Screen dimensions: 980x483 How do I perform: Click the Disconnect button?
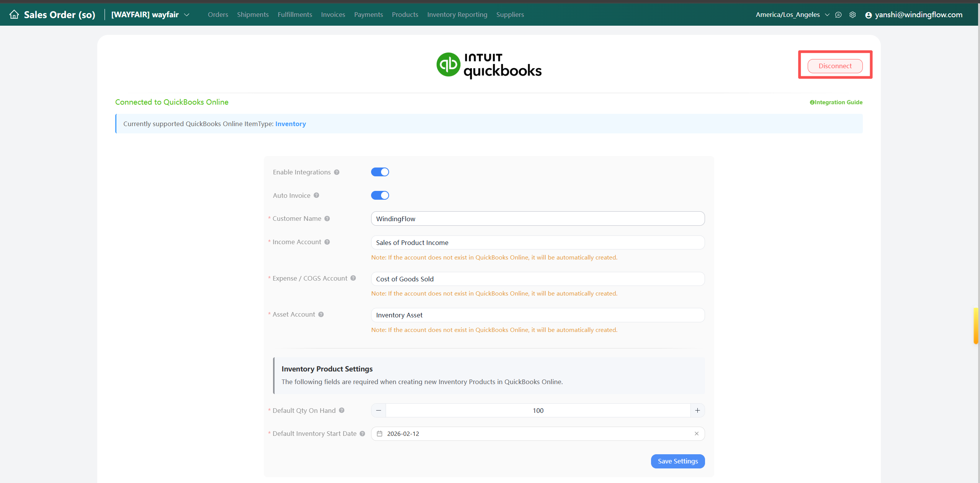tap(835, 66)
